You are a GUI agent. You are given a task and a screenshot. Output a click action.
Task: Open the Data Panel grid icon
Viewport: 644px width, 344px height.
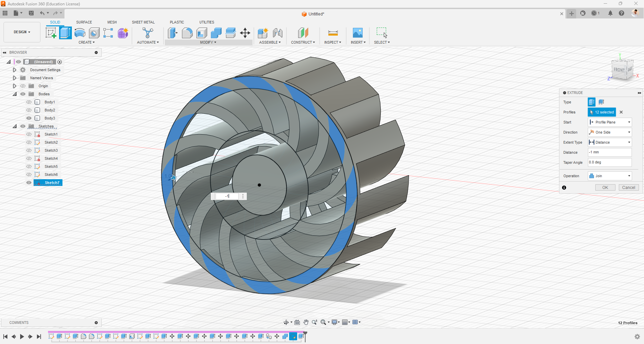[5, 13]
